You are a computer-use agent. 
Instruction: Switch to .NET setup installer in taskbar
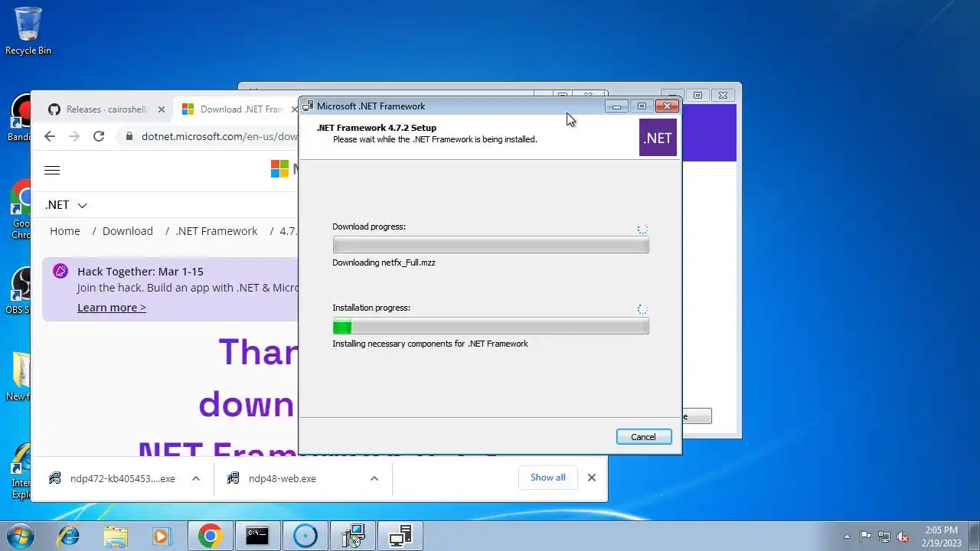point(352,536)
